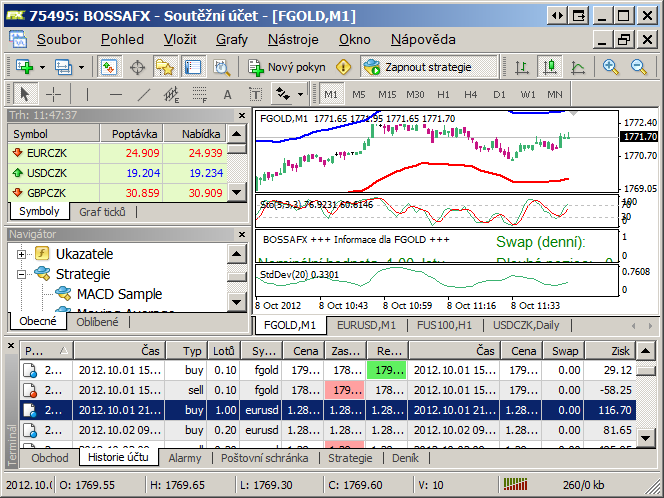Select the H1 timeframe
The width and height of the screenshot is (664, 498).
pyautogui.click(x=443, y=94)
